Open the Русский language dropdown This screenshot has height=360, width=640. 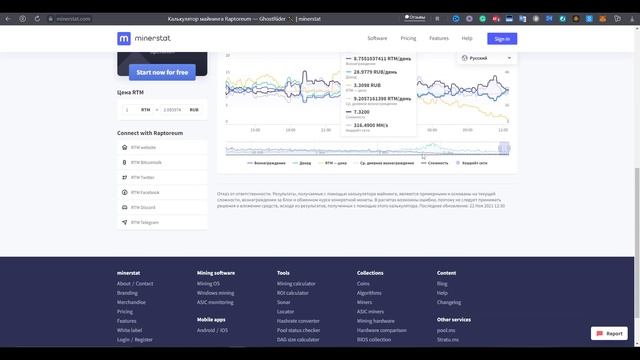(487, 58)
